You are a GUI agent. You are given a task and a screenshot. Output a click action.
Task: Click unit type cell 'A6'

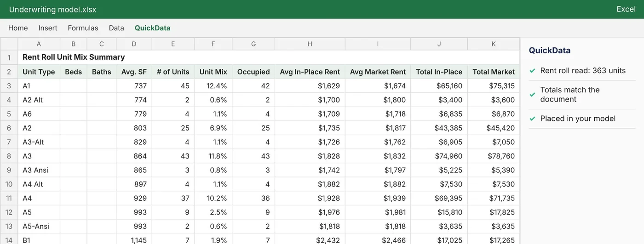[39, 114]
